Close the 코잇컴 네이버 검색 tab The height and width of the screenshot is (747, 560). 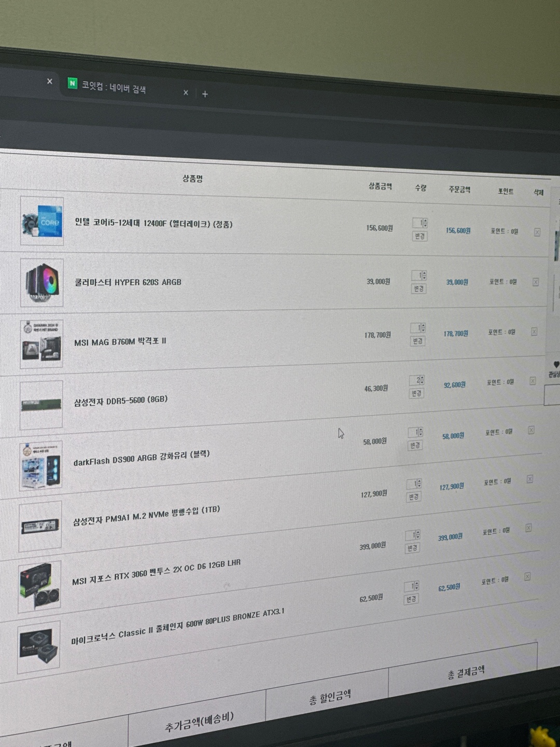186,92
